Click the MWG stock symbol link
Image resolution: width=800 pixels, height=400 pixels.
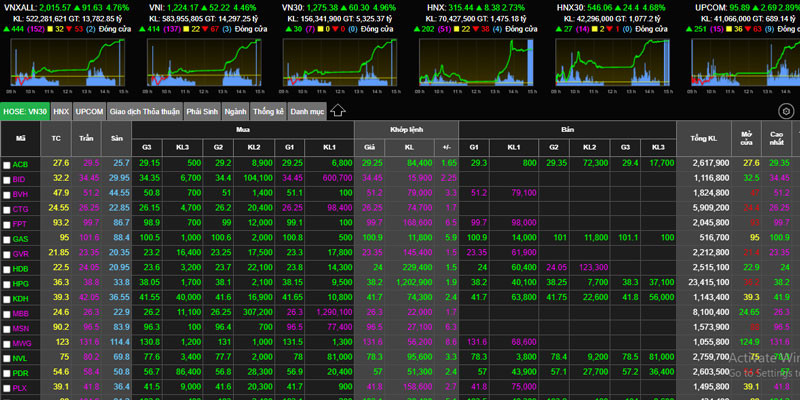(x=21, y=342)
